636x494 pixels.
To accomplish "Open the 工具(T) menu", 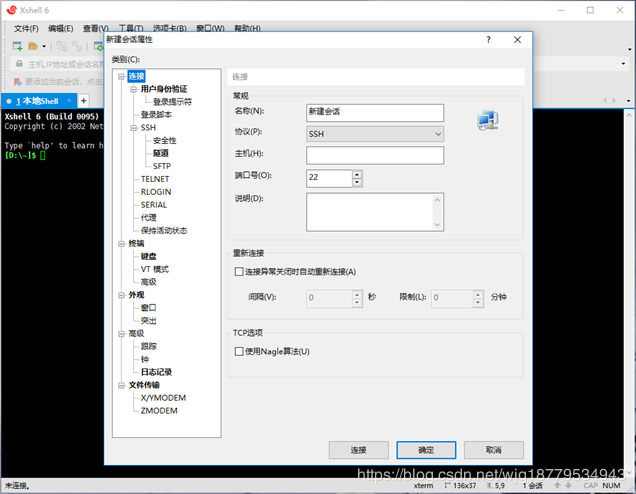I will point(131,28).
